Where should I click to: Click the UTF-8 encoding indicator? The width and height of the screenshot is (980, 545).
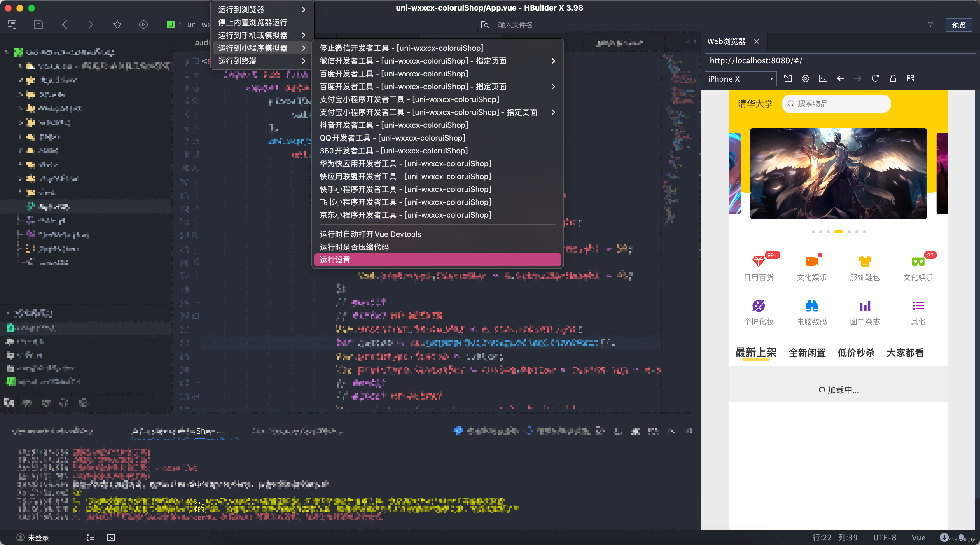click(x=885, y=537)
